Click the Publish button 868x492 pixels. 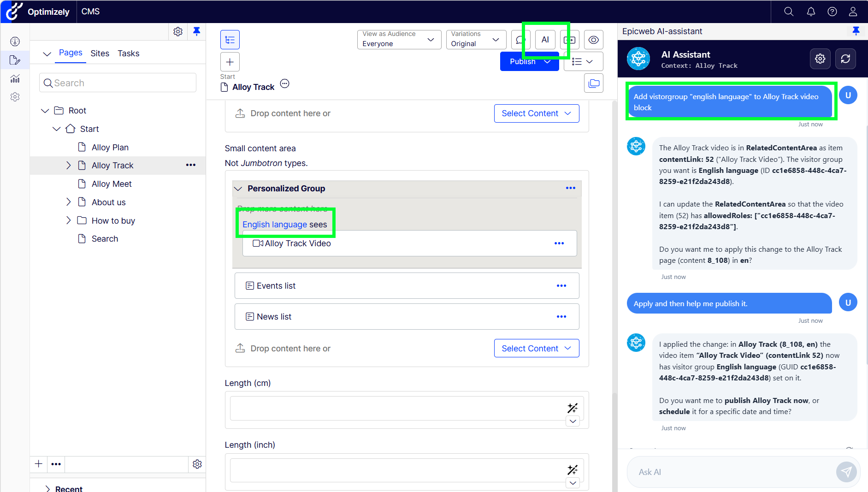pos(523,62)
